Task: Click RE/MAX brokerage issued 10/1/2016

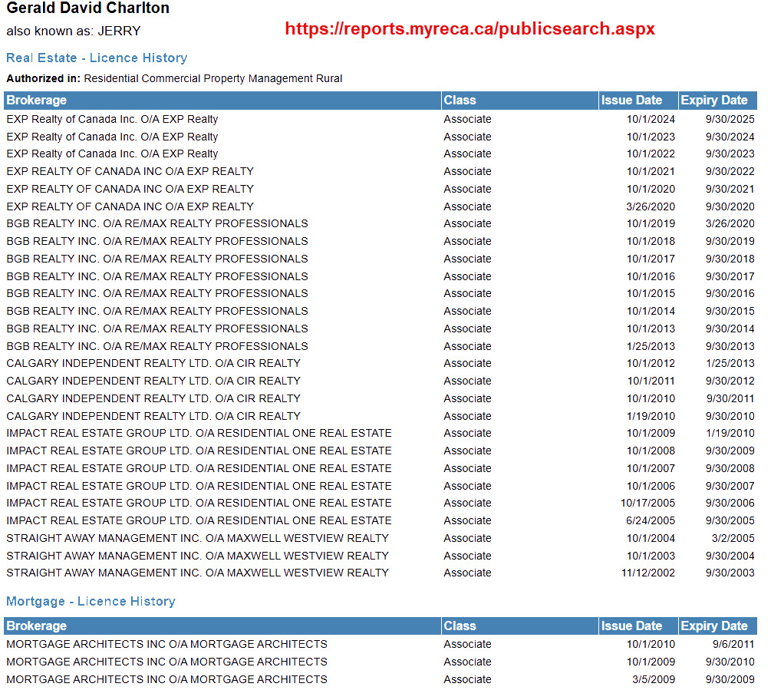Action: click(157, 276)
